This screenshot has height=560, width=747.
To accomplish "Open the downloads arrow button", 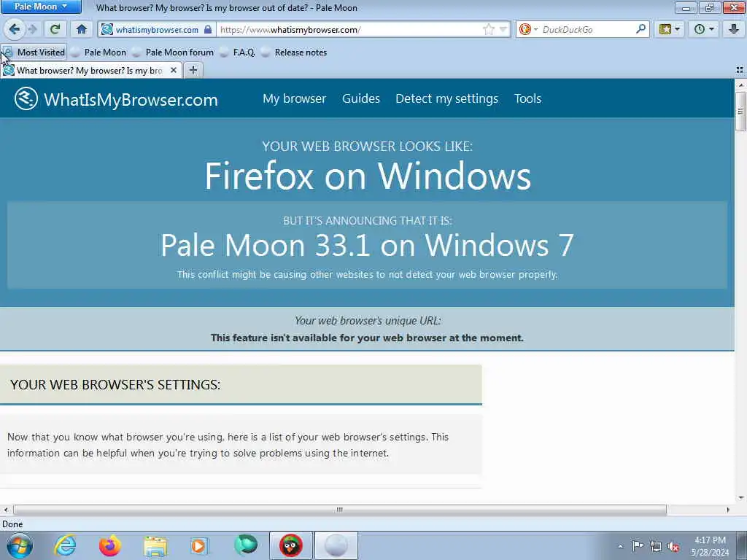I will tap(734, 29).
